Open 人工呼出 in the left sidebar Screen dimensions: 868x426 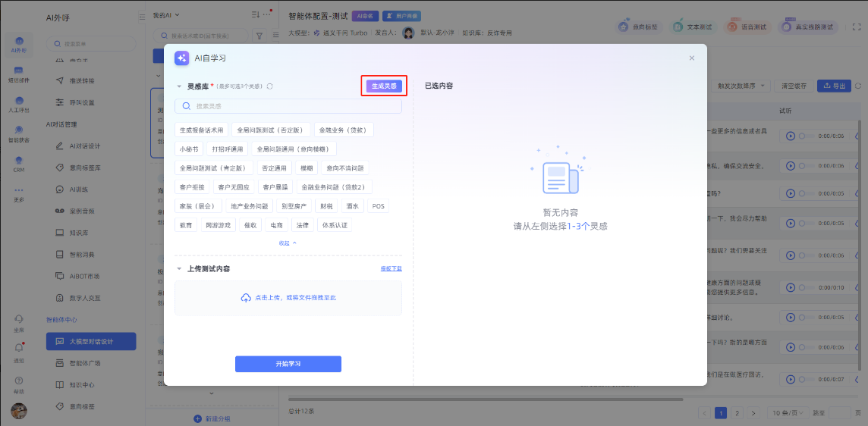tap(19, 103)
